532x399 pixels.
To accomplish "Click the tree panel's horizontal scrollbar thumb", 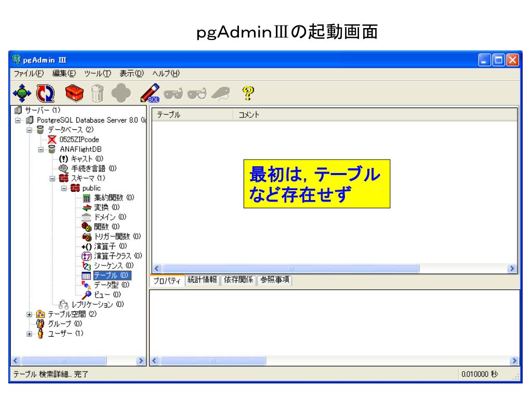I will 63,361.
